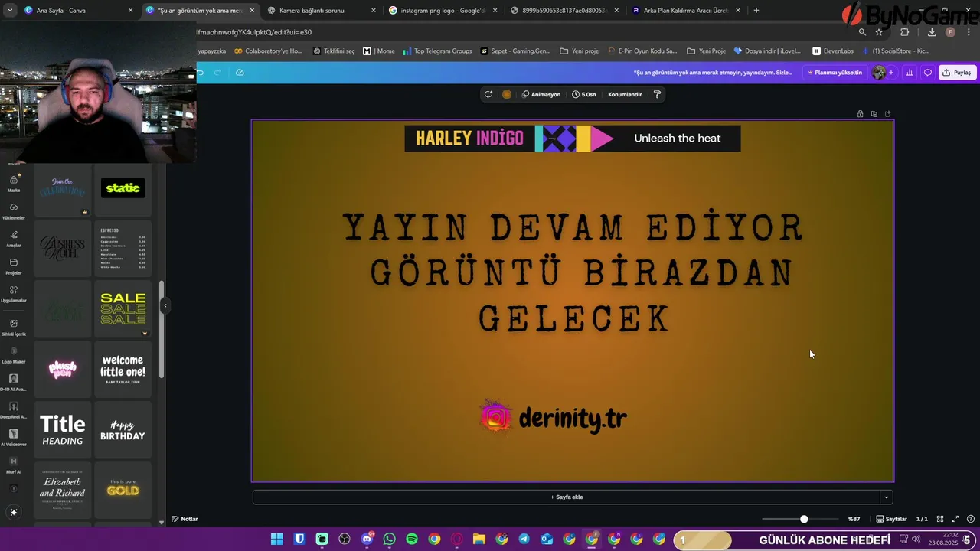Select the 'welcome little one!' text template
The image size is (980, 551).
point(123,370)
